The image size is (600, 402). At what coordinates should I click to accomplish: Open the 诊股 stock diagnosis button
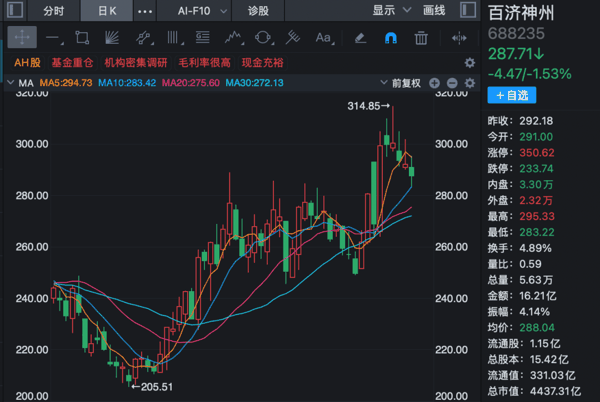258,11
